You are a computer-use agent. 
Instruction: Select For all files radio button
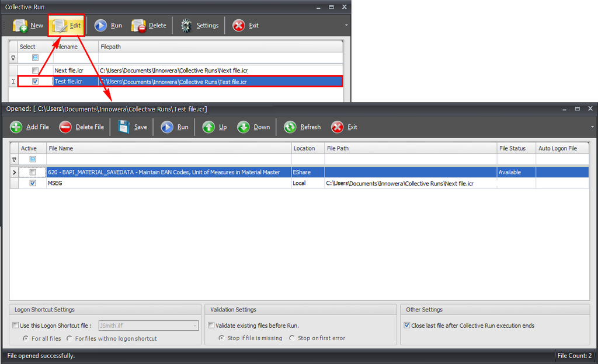pyautogui.click(x=26, y=338)
